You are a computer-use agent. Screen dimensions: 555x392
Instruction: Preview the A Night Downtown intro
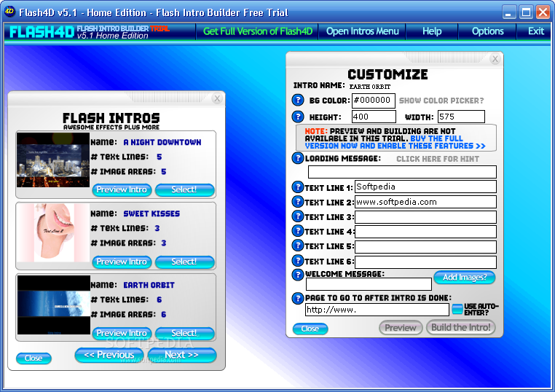(122, 189)
